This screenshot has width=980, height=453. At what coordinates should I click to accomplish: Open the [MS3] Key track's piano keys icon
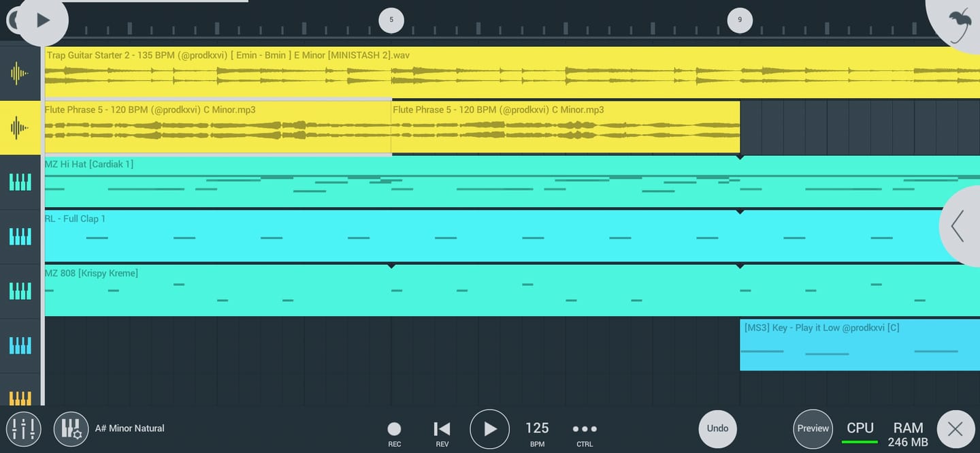click(20, 345)
